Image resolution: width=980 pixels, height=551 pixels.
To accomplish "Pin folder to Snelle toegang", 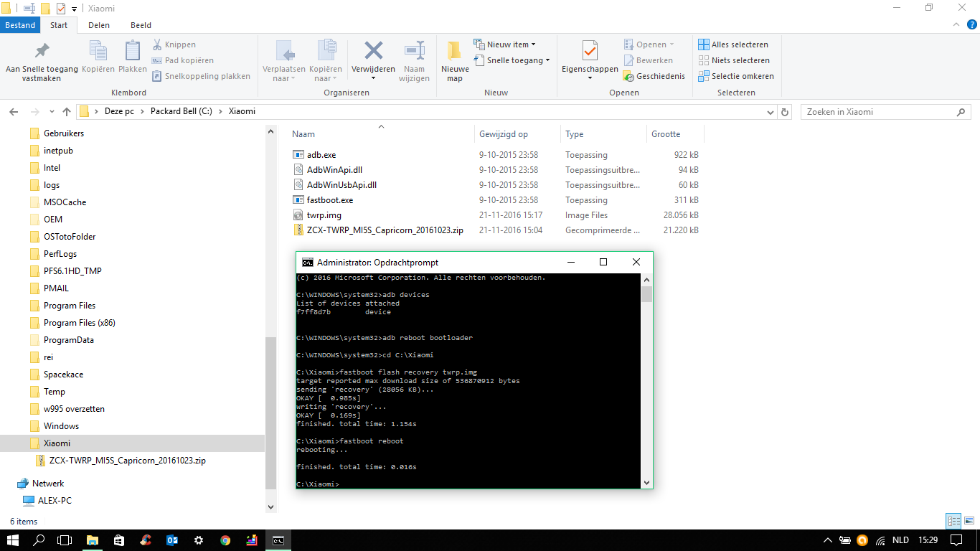I will pyautogui.click(x=42, y=62).
